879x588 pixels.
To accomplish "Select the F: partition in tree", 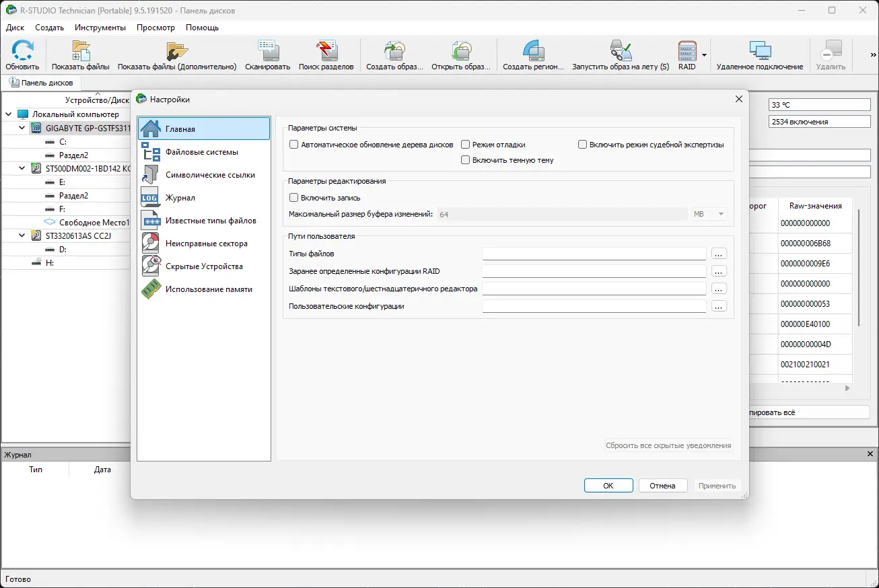I will [63, 209].
